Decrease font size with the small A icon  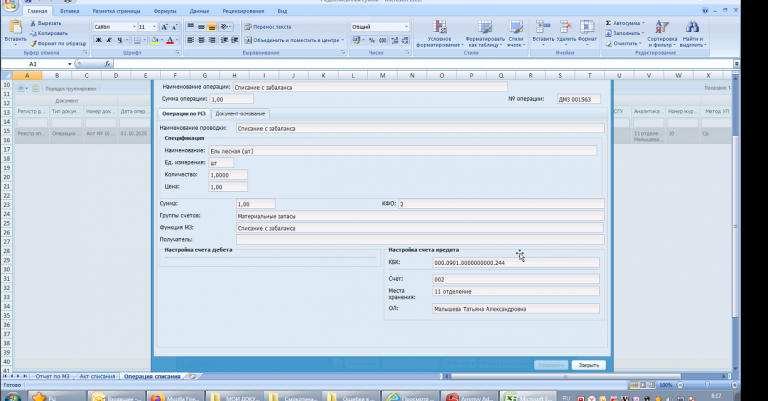coord(174,27)
